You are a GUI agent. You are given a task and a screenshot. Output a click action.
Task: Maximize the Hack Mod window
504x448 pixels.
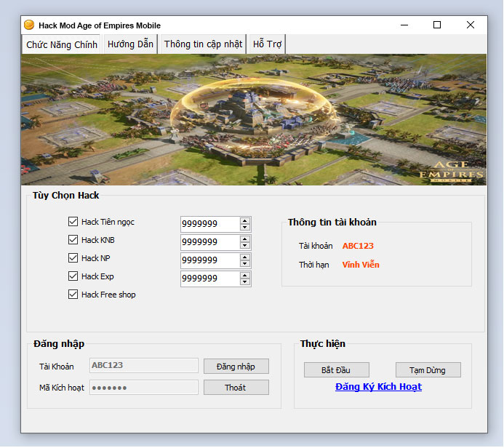437,25
